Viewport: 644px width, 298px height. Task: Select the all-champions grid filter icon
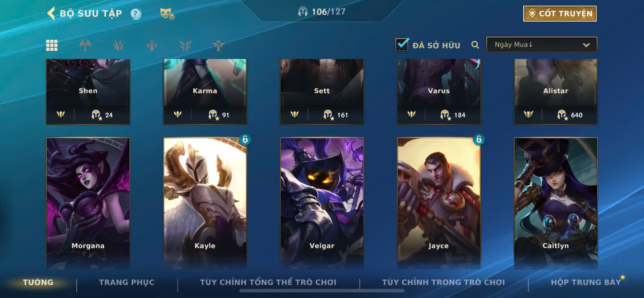pos(52,45)
